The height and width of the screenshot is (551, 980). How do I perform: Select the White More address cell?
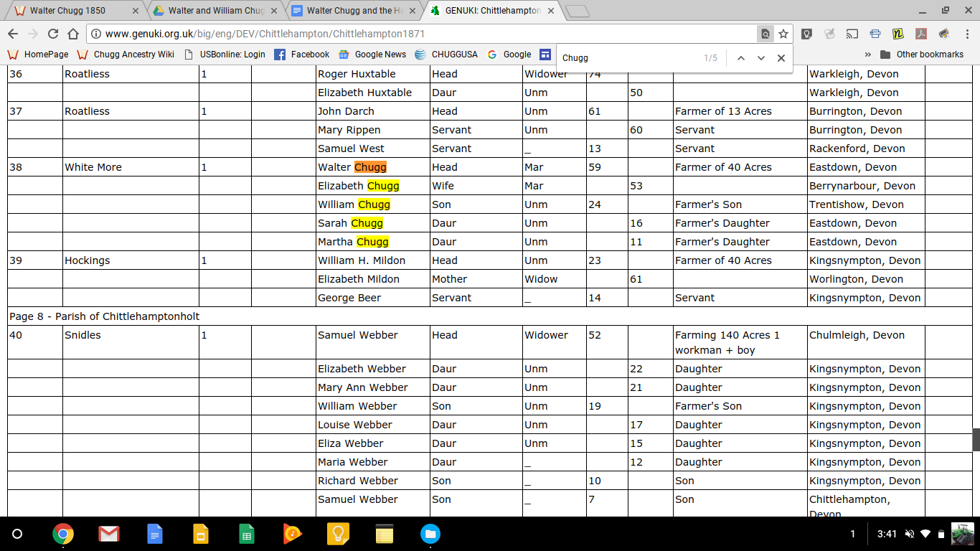coord(131,167)
